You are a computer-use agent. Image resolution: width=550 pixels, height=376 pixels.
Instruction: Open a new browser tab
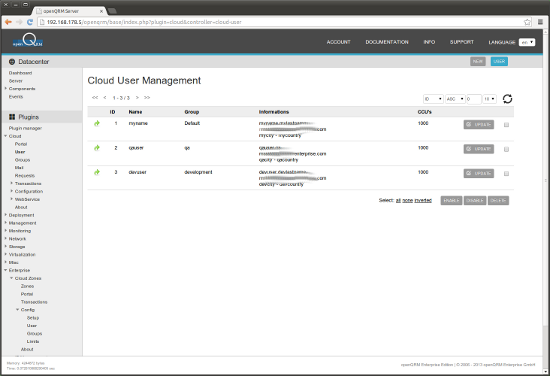click(112, 11)
